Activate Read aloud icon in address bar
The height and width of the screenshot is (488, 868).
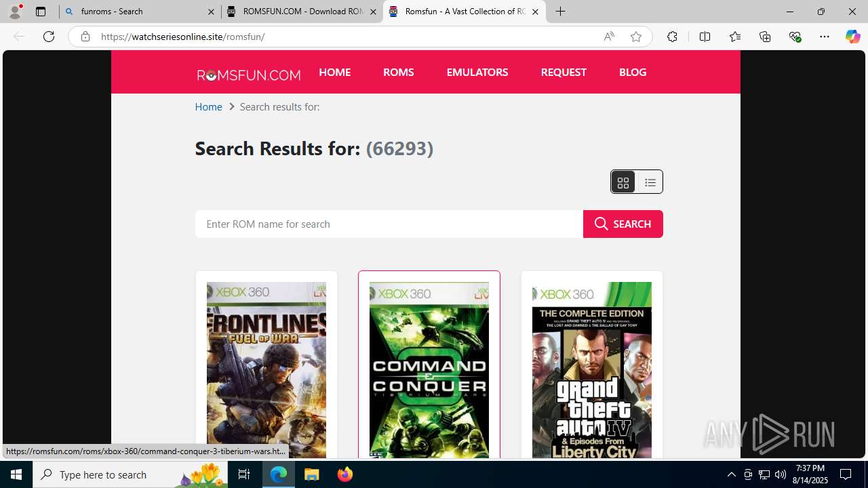point(609,37)
